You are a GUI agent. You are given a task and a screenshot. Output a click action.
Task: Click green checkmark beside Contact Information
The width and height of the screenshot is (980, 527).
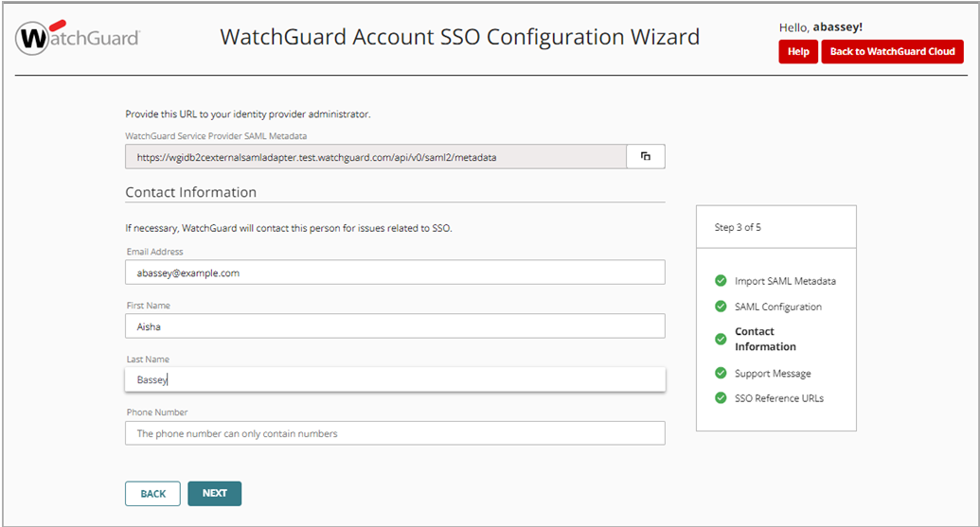tap(721, 339)
